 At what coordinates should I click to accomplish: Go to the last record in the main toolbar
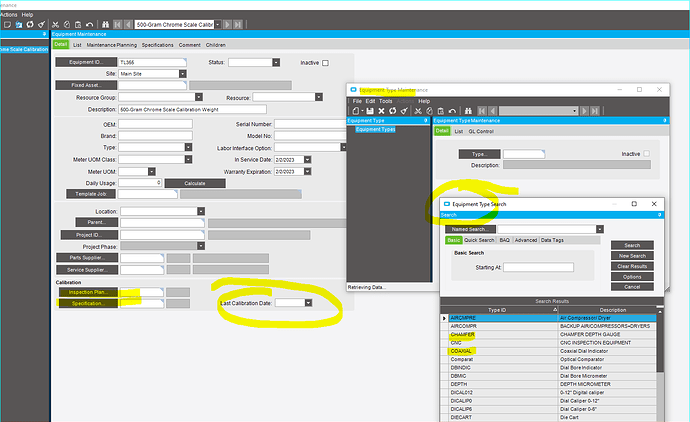click(238, 25)
